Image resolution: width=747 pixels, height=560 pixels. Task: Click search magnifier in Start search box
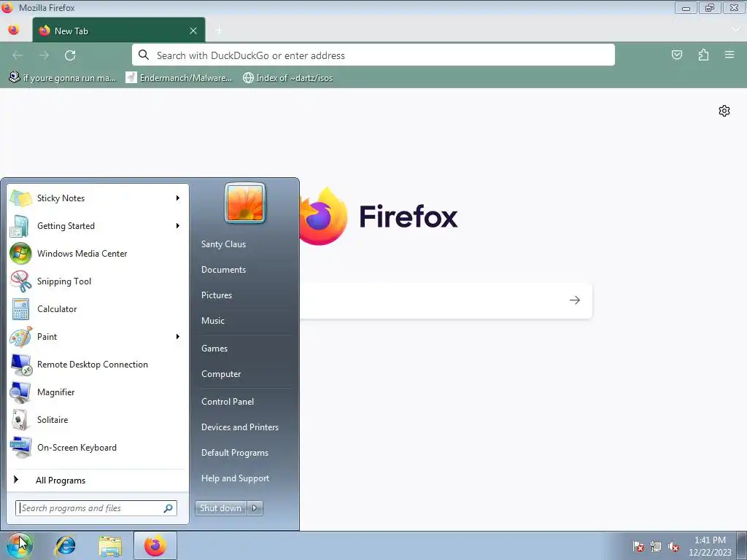(168, 508)
